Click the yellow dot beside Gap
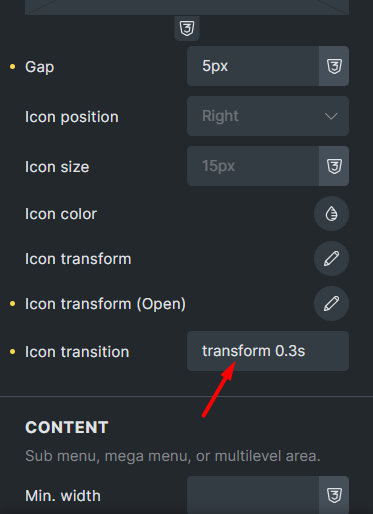This screenshot has width=373, height=514. 13,67
